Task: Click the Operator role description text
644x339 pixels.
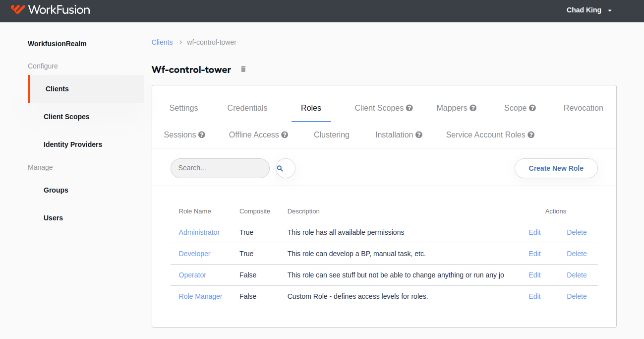Action: (396, 275)
